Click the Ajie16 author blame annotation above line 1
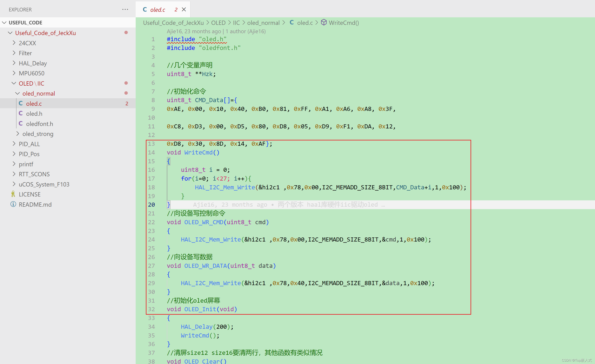 point(216,31)
